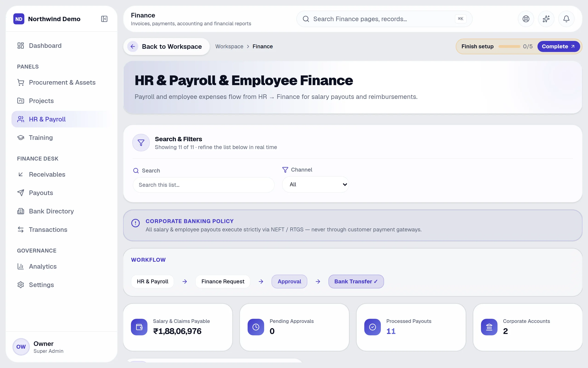The height and width of the screenshot is (368, 588).
Task: Open the notifications bell
Action: pyautogui.click(x=566, y=19)
